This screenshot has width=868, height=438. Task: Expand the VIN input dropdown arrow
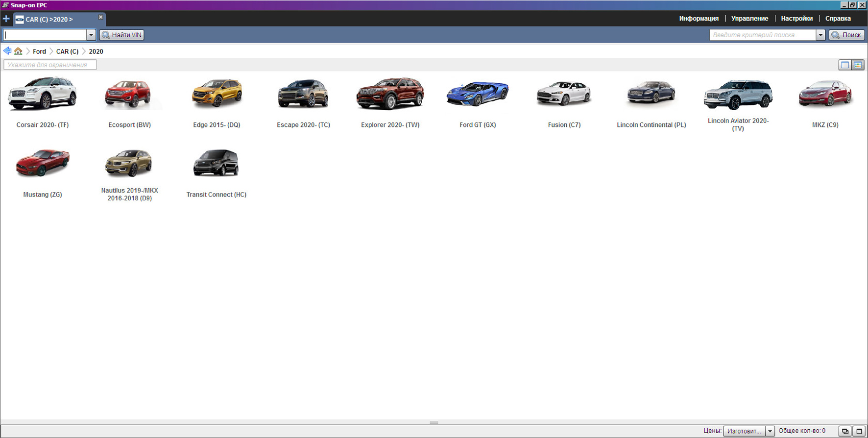tap(91, 35)
